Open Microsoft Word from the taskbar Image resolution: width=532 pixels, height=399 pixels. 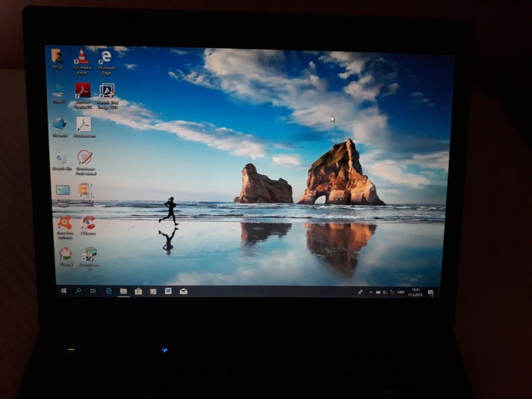pos(167,291)
